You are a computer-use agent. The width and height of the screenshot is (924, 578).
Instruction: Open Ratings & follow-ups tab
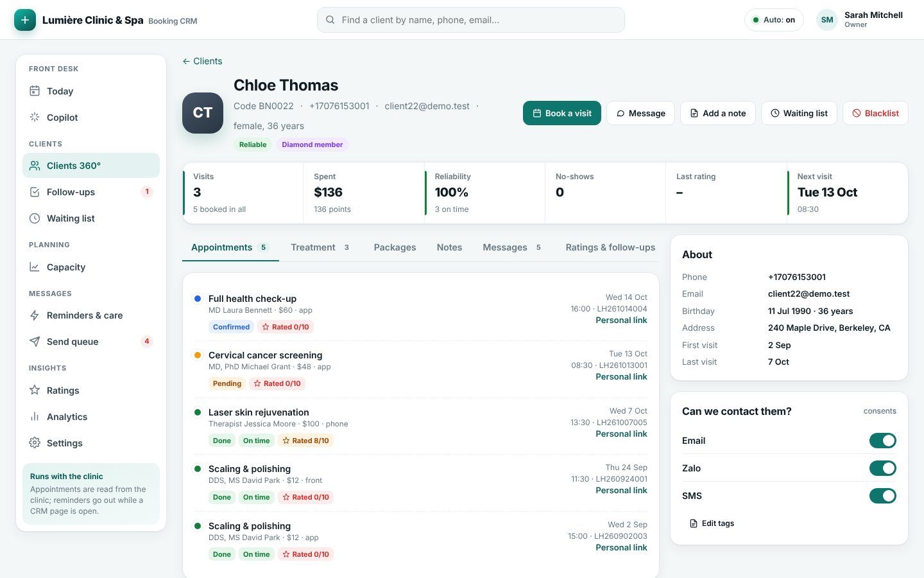(x=610, y=247)
